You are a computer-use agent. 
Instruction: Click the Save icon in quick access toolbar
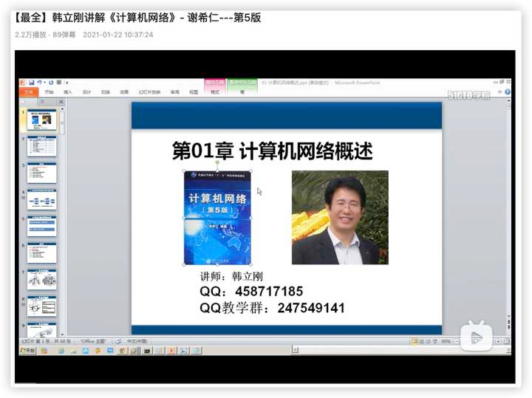click(x=30, y=83)
